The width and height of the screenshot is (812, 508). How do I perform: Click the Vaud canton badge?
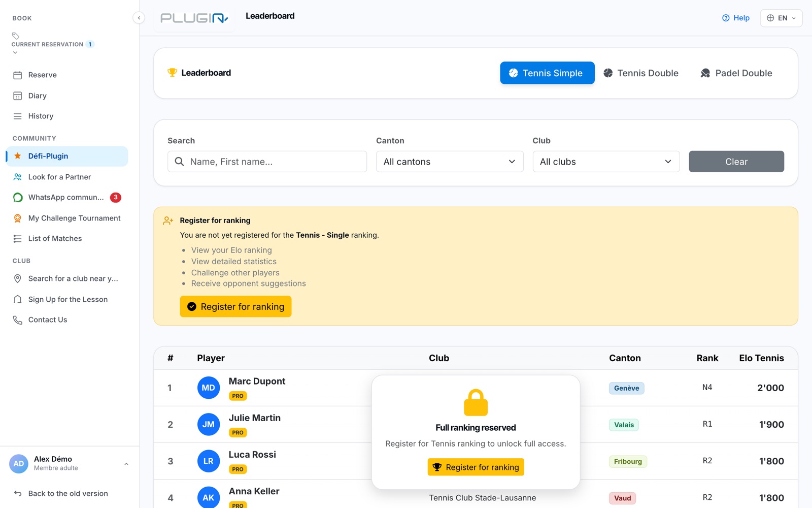tap(622, 498)
